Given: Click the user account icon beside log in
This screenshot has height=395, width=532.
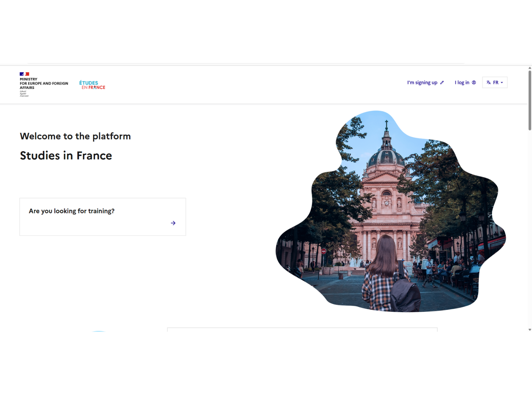Looking at the screenshot, I should [474, 83].
